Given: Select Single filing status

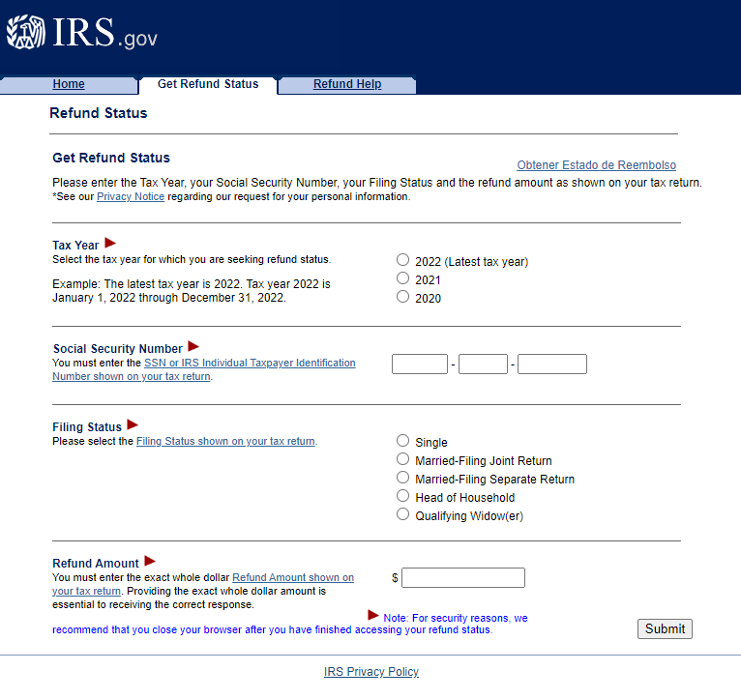Looking at the screenshot, I should click(402, 441).
